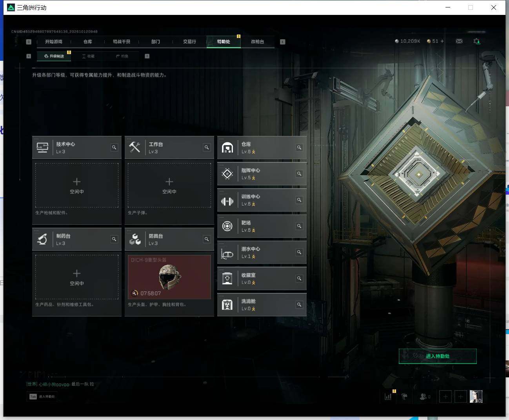Switch to the 收藏 sub-tab
The image size is (509, 420).
pos(88,56)
